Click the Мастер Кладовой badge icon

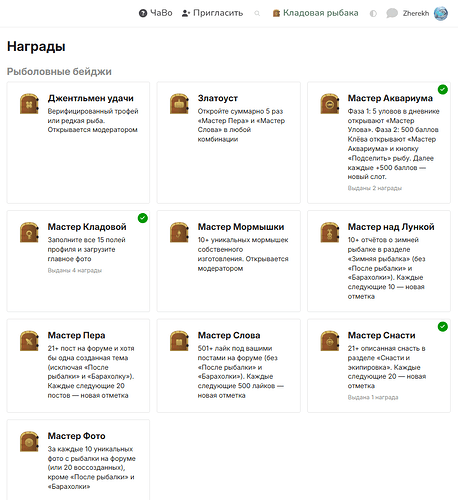click(29, 232)
